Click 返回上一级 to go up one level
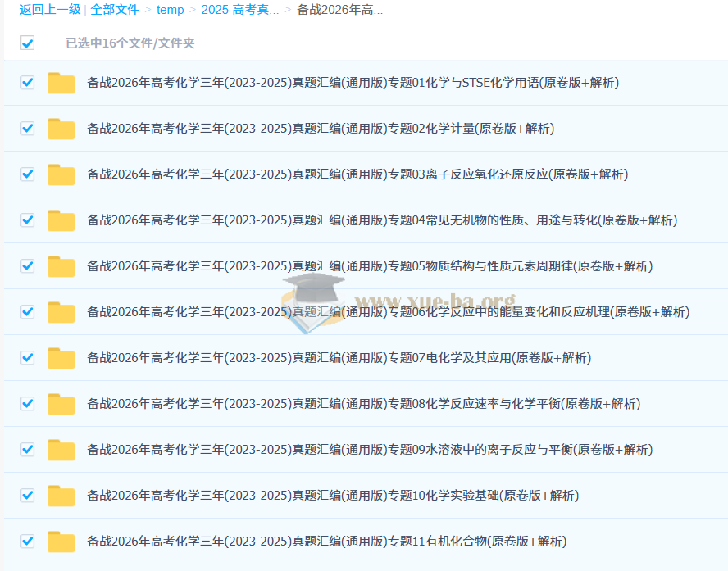 [50, 10]
